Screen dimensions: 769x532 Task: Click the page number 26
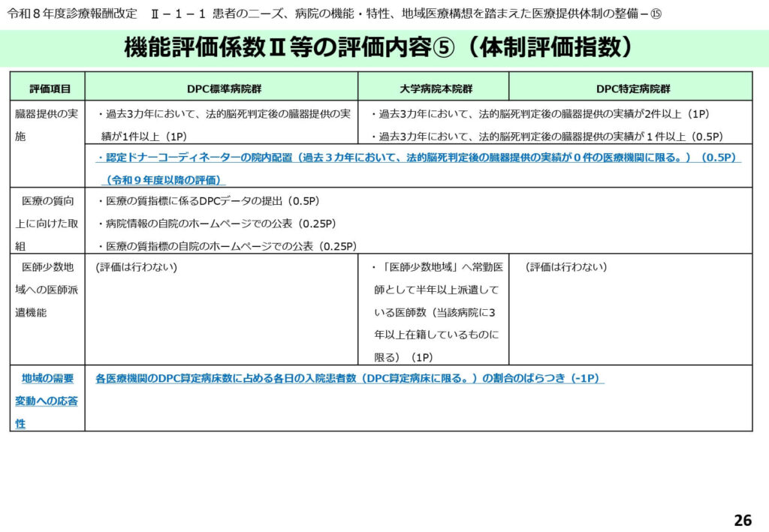pyautogui.click(x=742, y=520)
